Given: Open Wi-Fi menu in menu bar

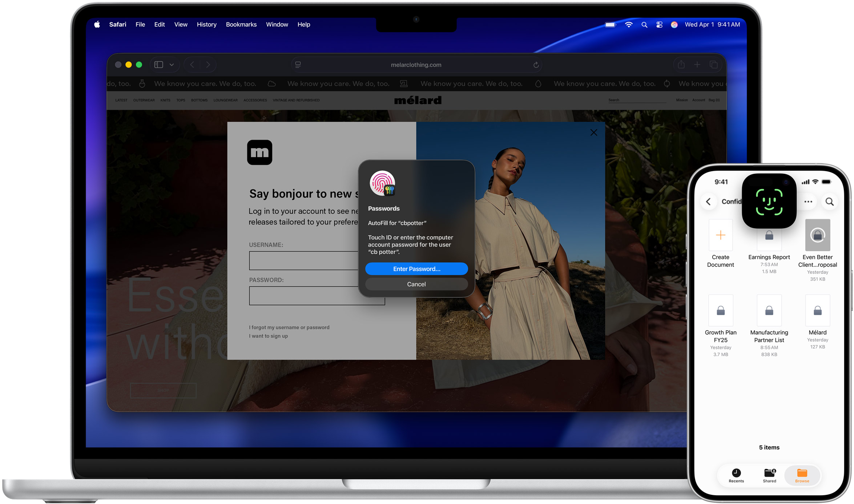Looking at the screenshot, I should point(629,24).
